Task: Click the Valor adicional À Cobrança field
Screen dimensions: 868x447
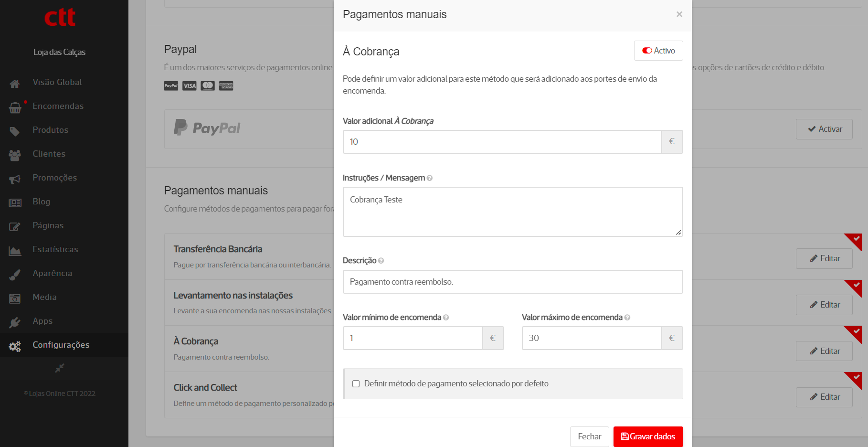Action: (502, 142)
